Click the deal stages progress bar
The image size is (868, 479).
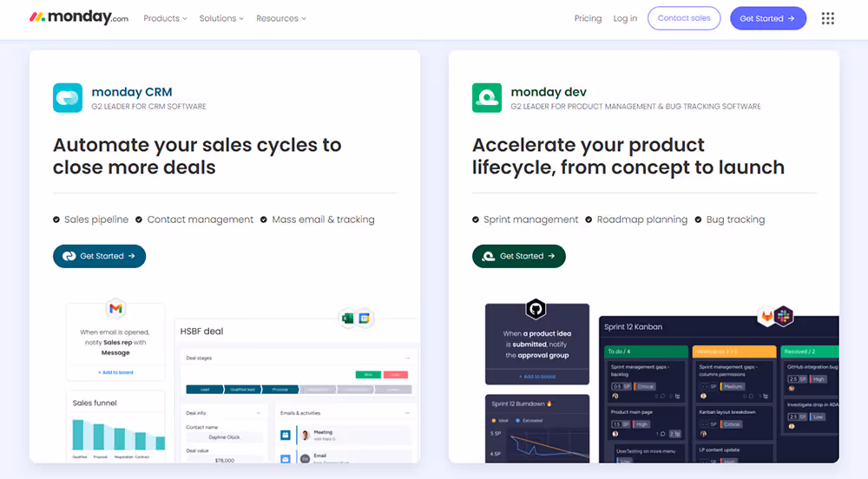point(299,390)
